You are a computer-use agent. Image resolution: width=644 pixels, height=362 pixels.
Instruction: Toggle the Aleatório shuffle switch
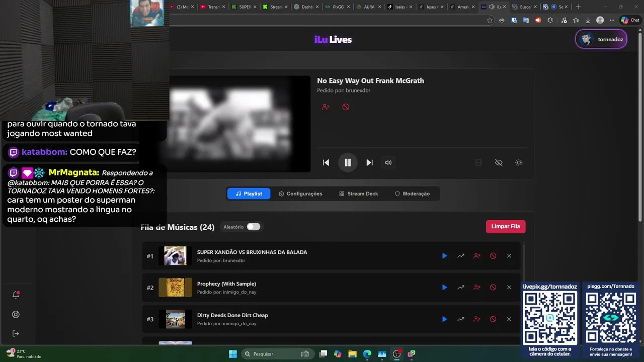point(254,227)
